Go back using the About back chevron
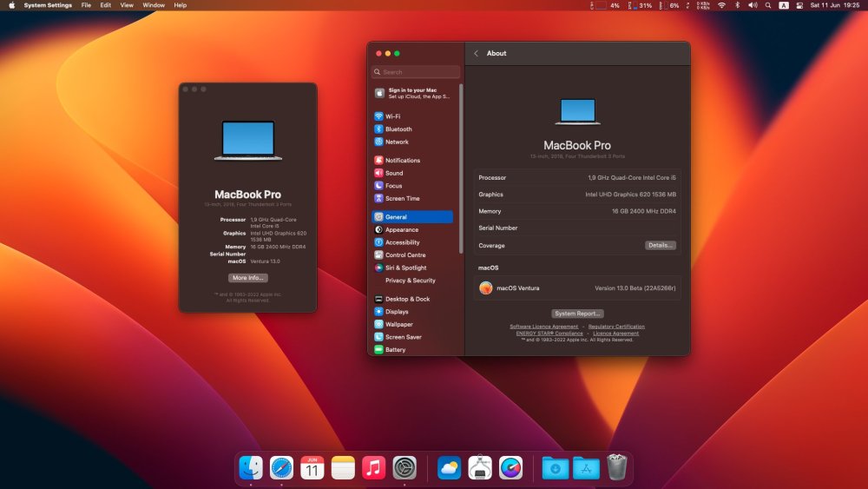 [x=476, y=53]
